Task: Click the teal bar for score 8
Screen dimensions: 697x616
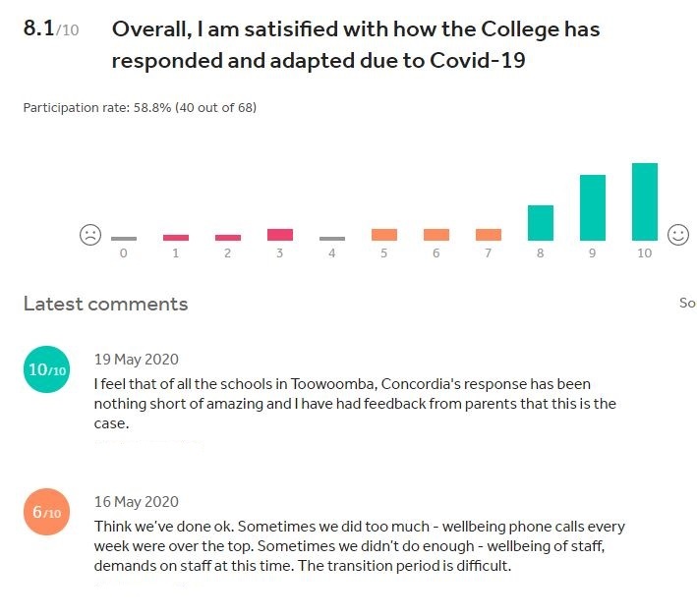Action: [541, 223]
